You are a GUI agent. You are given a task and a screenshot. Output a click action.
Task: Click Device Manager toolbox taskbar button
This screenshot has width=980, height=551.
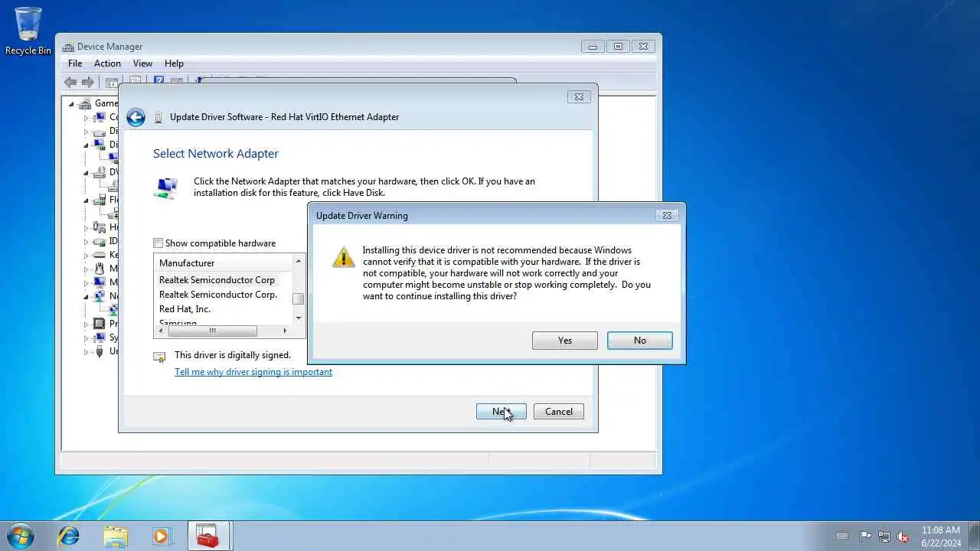pos(208,536)
